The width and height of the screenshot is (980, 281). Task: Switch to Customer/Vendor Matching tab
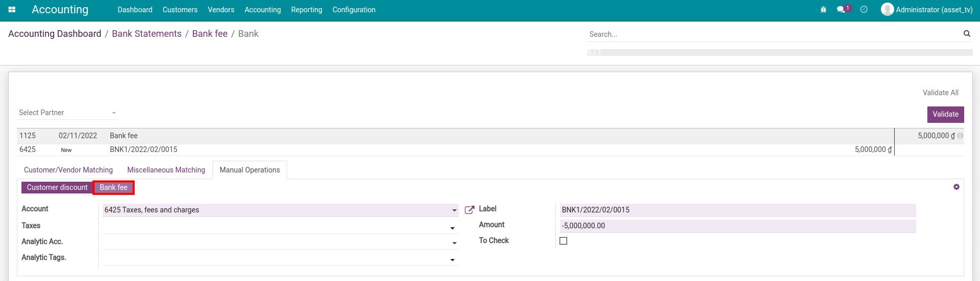(x=68, y=170)
